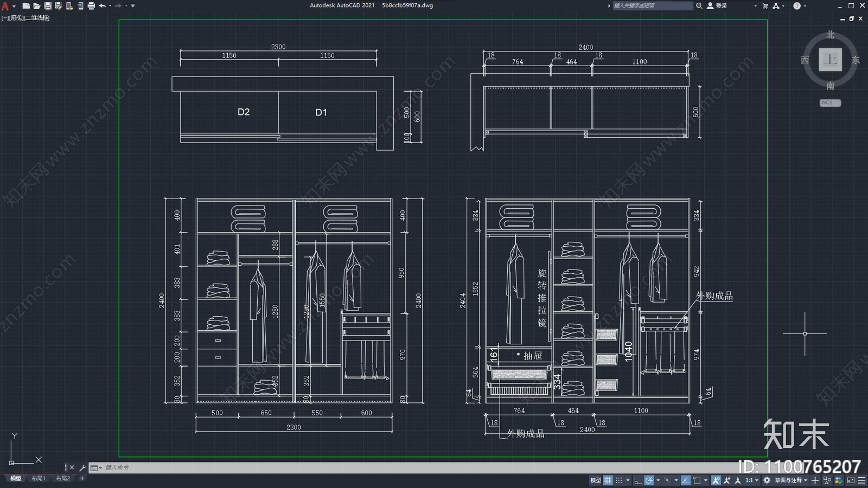Click the New drawing icon
Screen dimensions: 868x488
(x=25, y=6)
